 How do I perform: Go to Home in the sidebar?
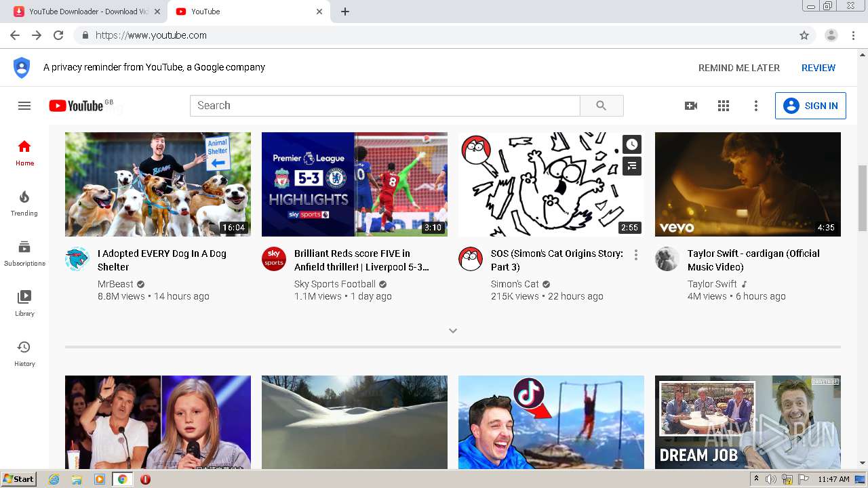tap(24, 153)
